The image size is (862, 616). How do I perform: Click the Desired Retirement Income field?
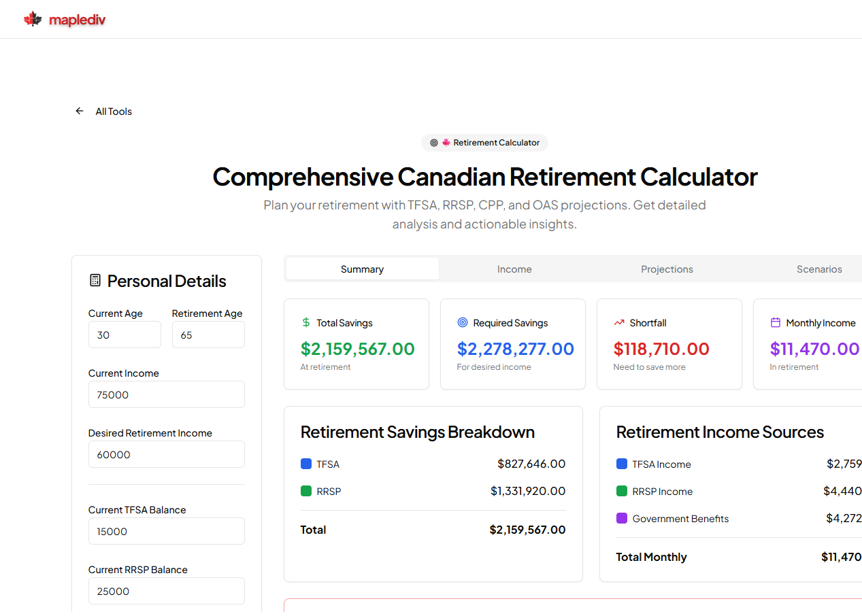pyautogui.click(x=167, y=454)
